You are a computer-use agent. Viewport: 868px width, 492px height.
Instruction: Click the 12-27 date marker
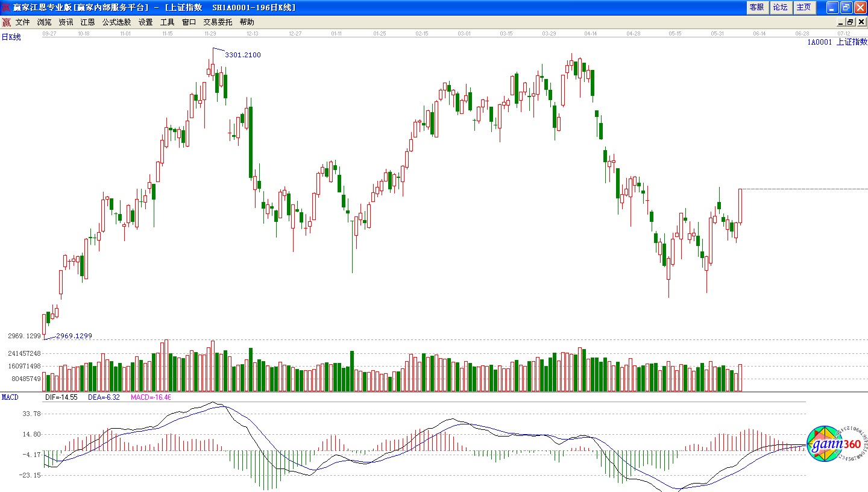click(x=295, y=34)
